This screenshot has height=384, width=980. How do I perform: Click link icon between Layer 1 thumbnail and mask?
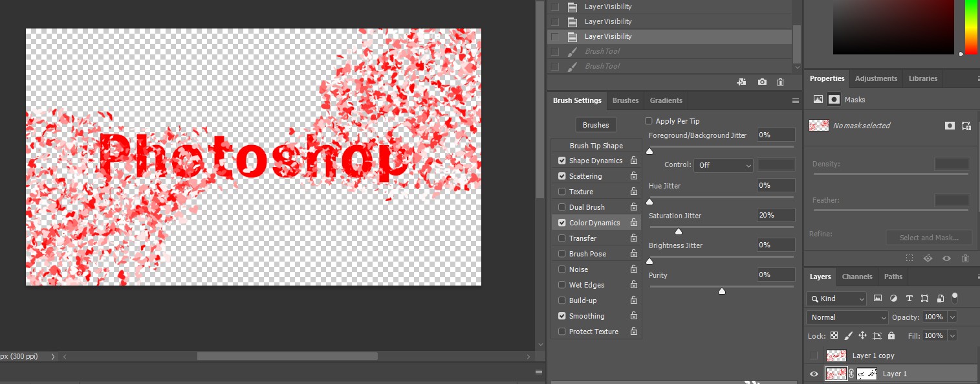(x=851, y=374)
